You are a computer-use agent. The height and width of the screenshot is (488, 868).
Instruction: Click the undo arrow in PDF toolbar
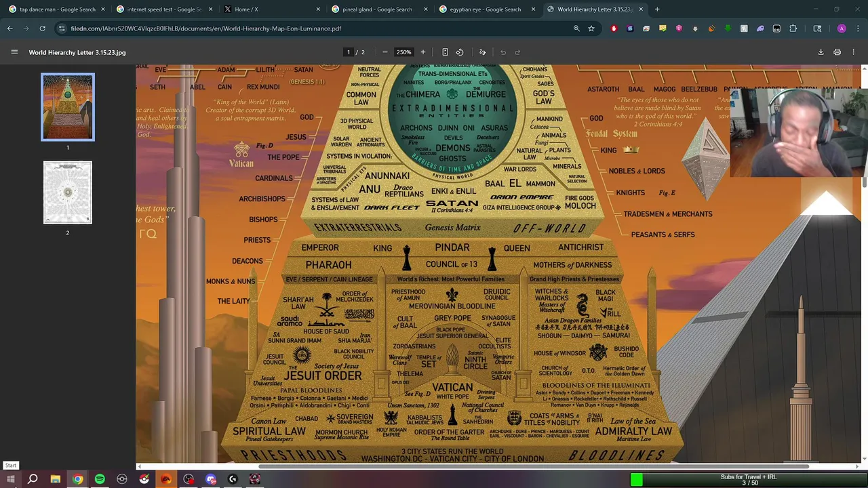click(503, 52)
